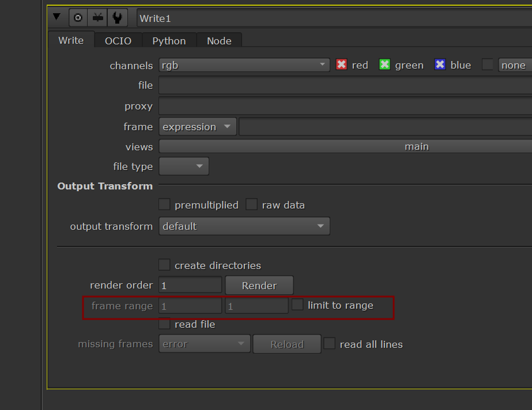Switch to the Python tab
Image resolution: width=532 pixels, height=410 pixels.
pos(169,40)
